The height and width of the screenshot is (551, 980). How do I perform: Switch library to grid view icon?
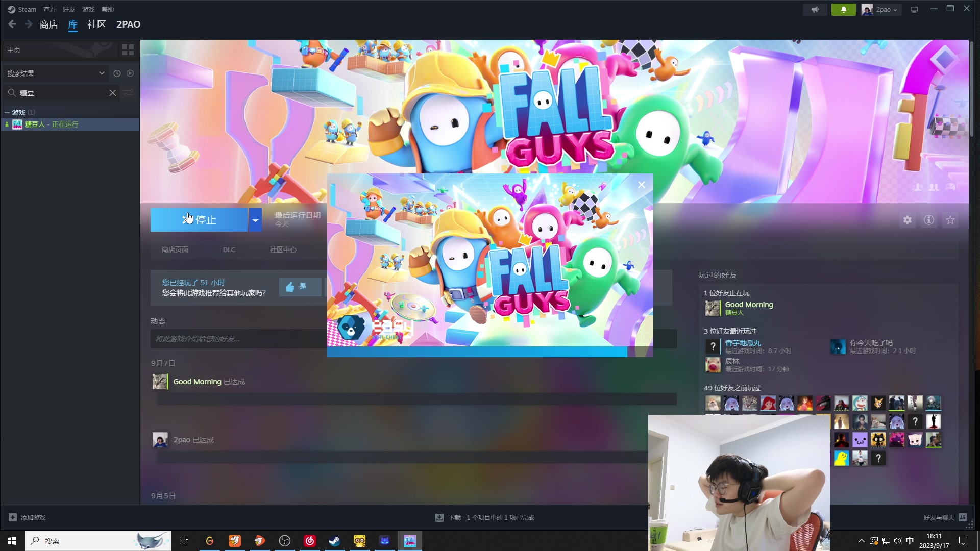(x=128, y=49)
